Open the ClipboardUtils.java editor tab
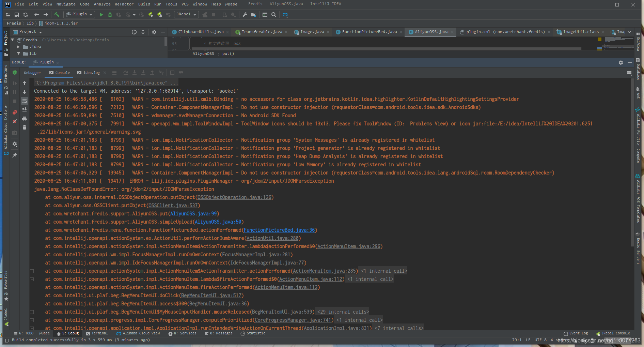Image resolution: width=644 pixels, height=347 pixels. [x=201, y=32]
